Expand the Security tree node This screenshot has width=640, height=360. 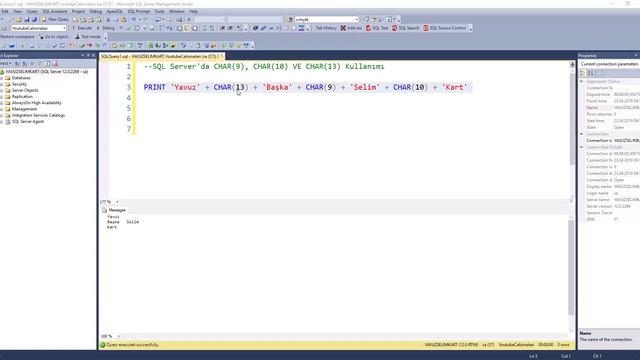pos(2,84)
